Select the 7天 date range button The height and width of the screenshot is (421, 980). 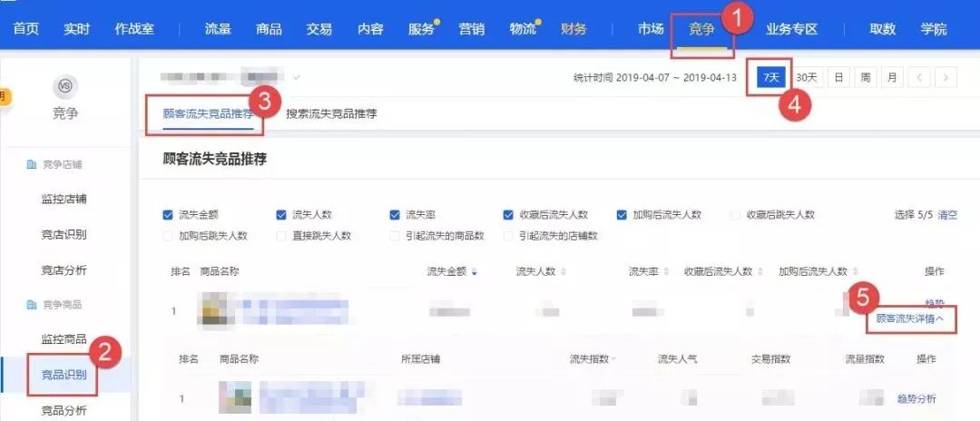pos(771,77)
